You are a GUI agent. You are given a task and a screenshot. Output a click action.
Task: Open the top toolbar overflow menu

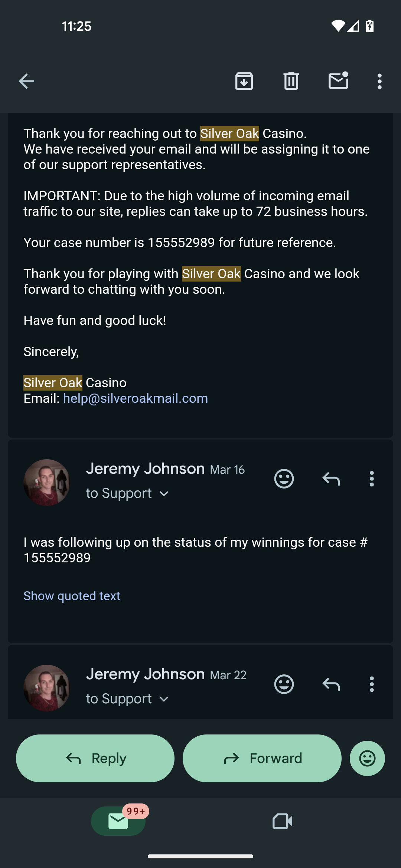tap(379, 81)
